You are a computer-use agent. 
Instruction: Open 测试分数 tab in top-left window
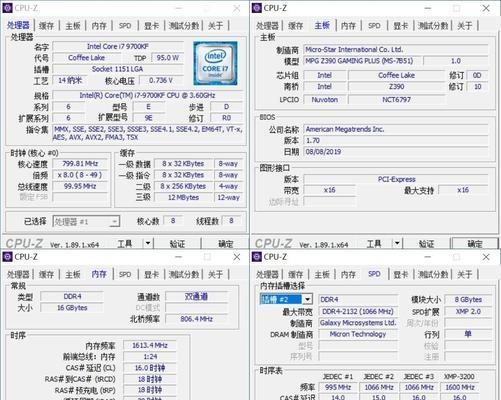pyautogui.click(x=184, y=26)
